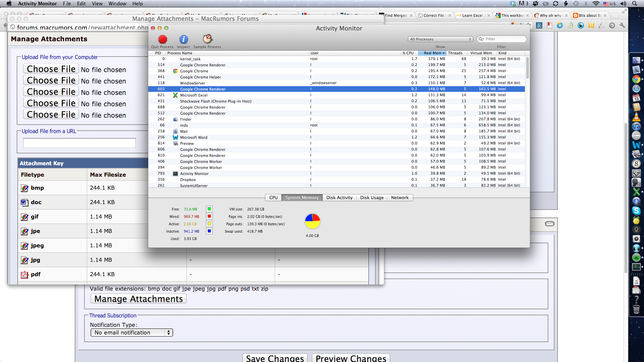Screen dimensions: 644x362
Task: Click the first Choose File button
Action: (x=51, y=69)
